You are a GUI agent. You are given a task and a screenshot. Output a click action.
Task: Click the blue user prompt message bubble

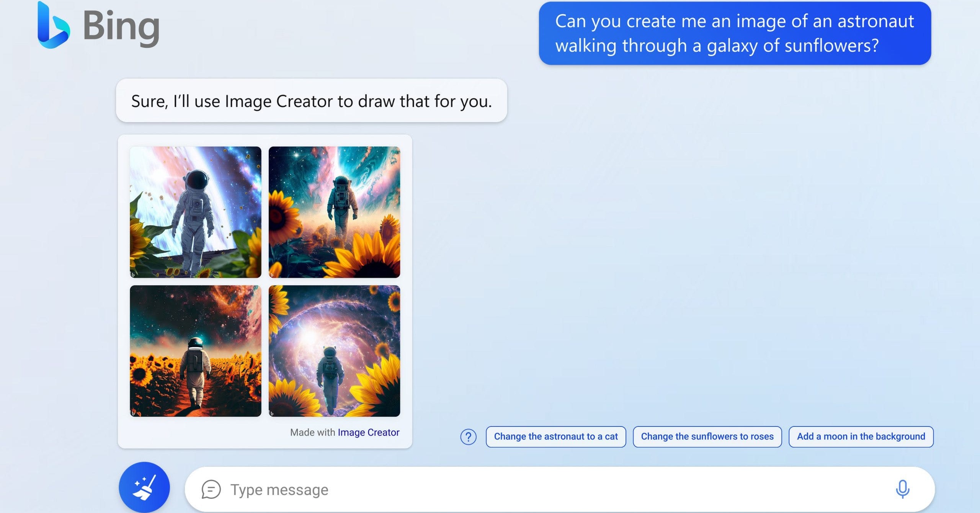click(735, 33)
